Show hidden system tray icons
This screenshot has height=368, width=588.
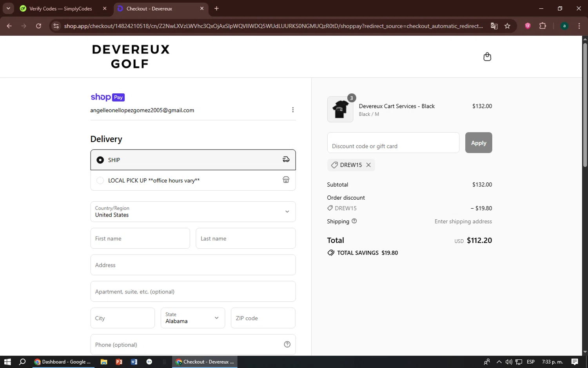[499, 362]
